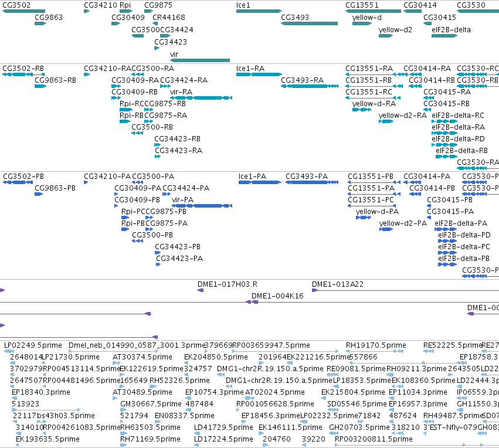Viewport: 499px width, 448px height.
Task: Select the eIF2B-delta gene label
Action: [x=452, y=29]
